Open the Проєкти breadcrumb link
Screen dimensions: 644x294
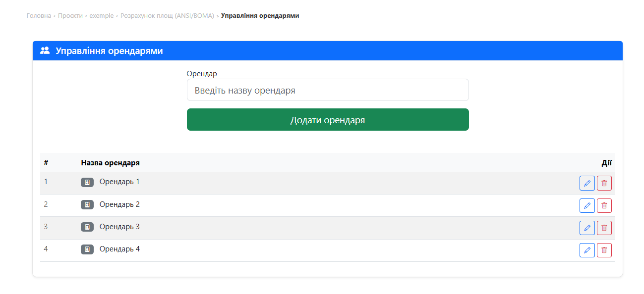coord(70,16)
